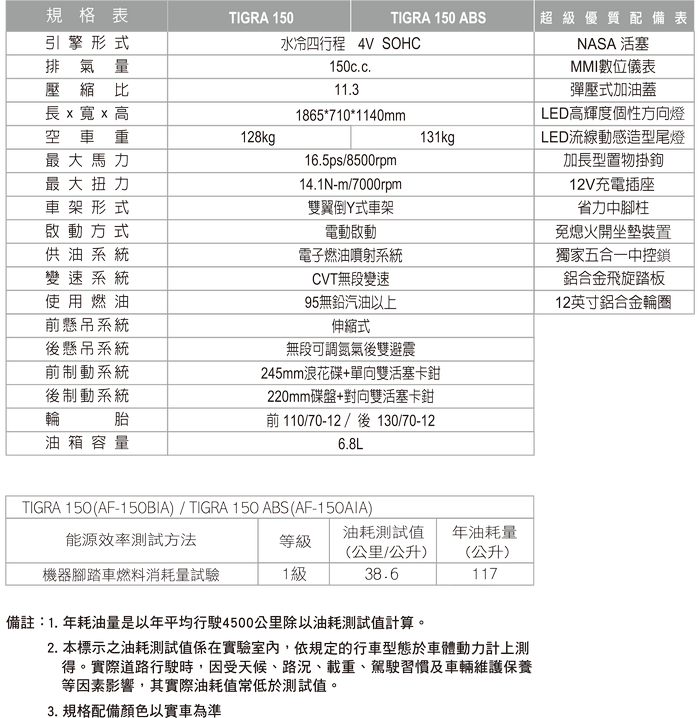Click the 機器腳踏車燃料消耗量試驗 cell
Screen dimensions: 700x718
(x=131, y=574)
